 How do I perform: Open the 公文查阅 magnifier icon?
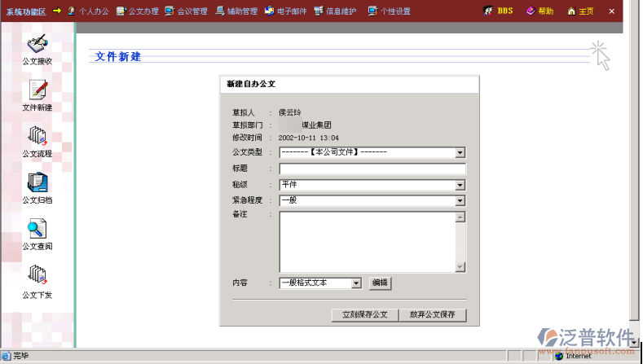click(37, 229)
